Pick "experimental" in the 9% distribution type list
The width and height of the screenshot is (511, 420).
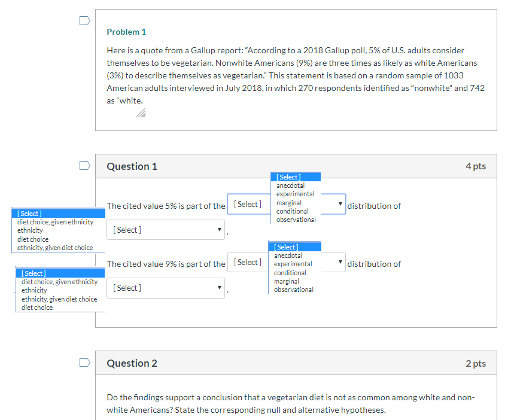(293, 264)
